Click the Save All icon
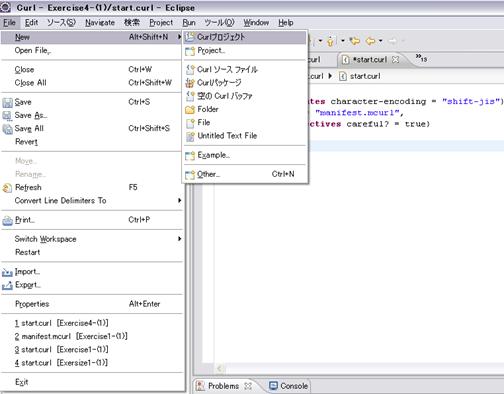Viewport: 504px width, 394px height. tap(7, 129)
